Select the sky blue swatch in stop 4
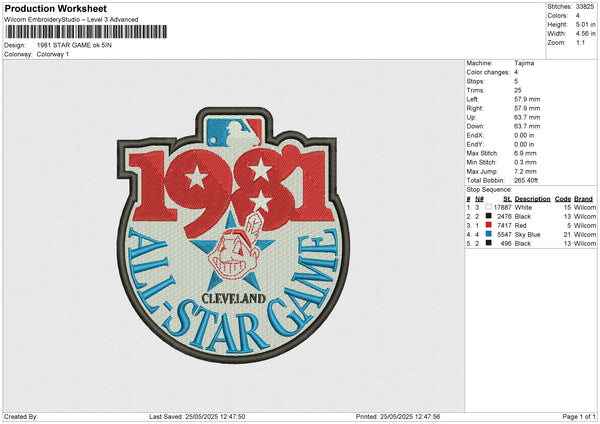 pyautogui.click(x=488, y=234)
